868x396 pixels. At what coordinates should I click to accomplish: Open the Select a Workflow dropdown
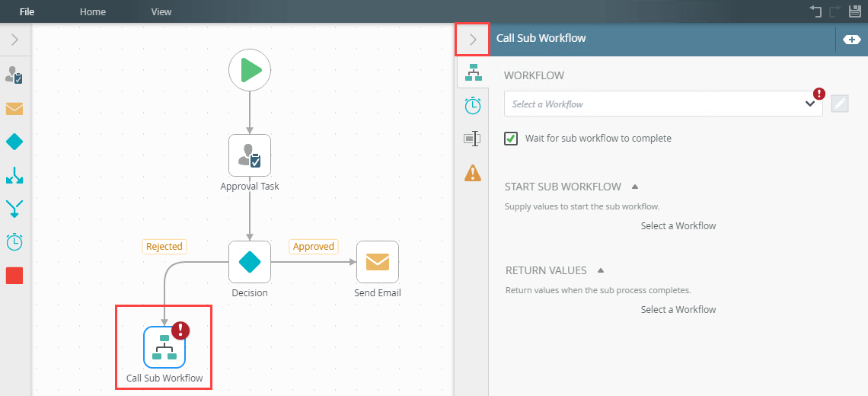pos(663,104)
